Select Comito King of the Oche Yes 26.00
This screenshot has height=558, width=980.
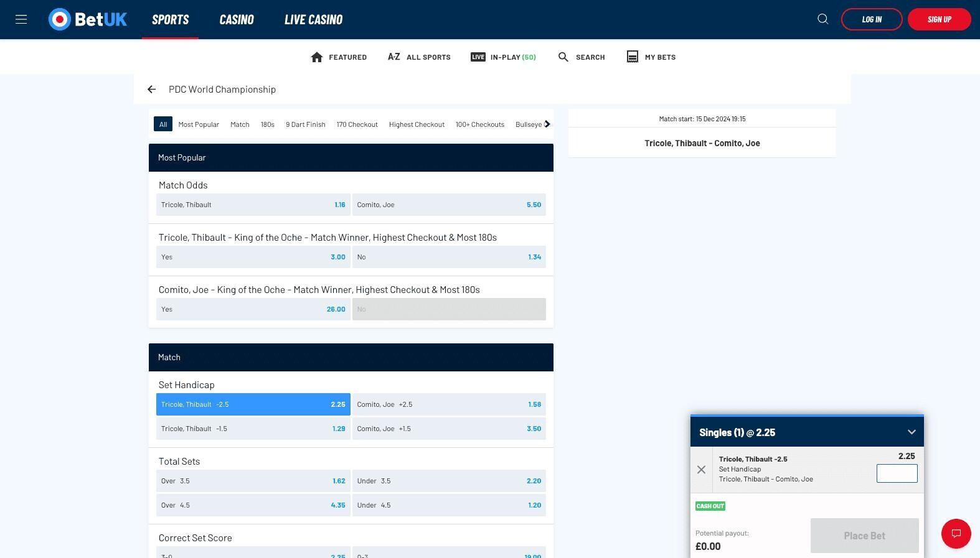click(253, 309)
